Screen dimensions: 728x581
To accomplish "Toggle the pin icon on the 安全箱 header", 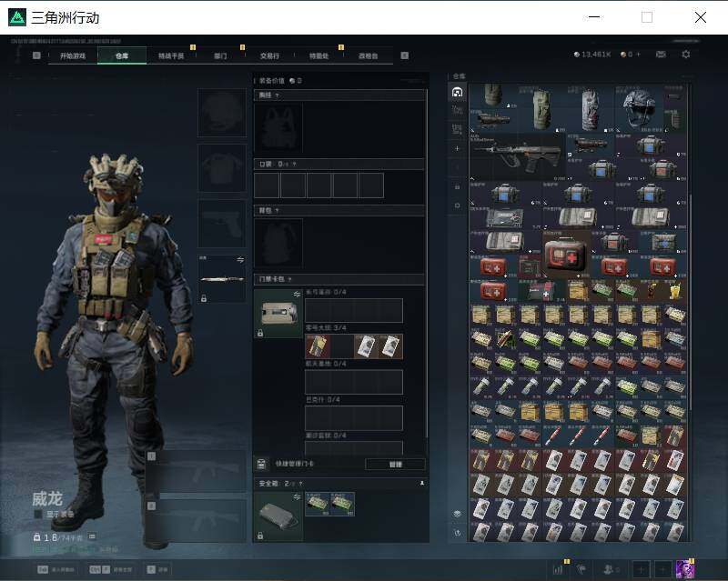I will pyautogui.click(x=421, y=483).
